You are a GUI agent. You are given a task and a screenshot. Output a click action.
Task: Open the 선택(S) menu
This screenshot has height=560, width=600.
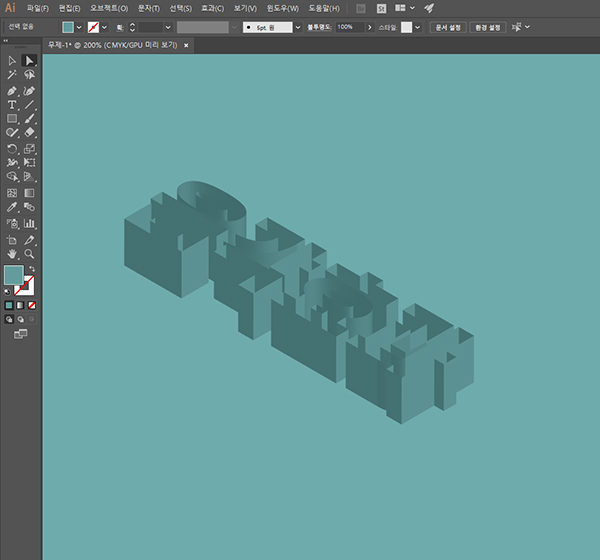coord(181,8)
